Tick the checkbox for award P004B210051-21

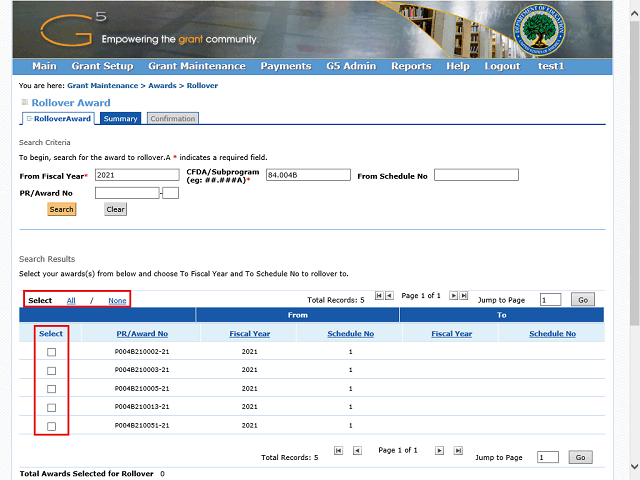[x=52, y=426]
